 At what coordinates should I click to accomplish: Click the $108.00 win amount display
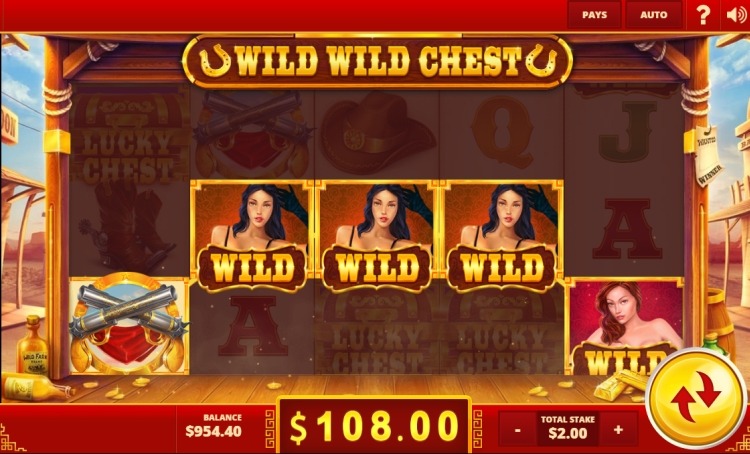click(x=374, y=426)
